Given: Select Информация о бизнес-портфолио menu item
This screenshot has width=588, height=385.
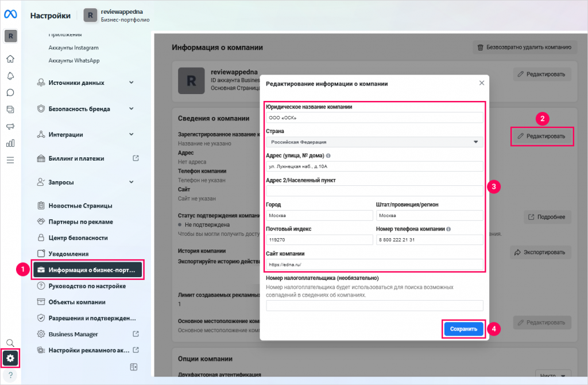Looking at the screenshot, I should [88, 270].
